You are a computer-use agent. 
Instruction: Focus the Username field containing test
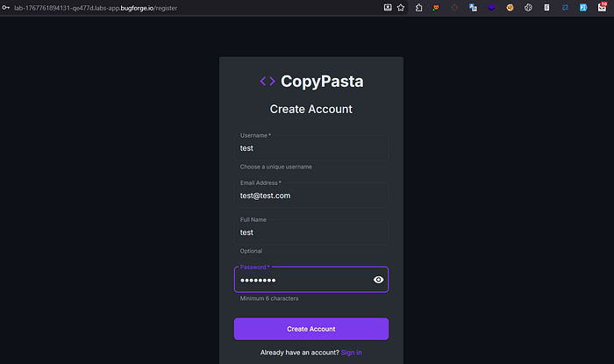coord(311,148)
